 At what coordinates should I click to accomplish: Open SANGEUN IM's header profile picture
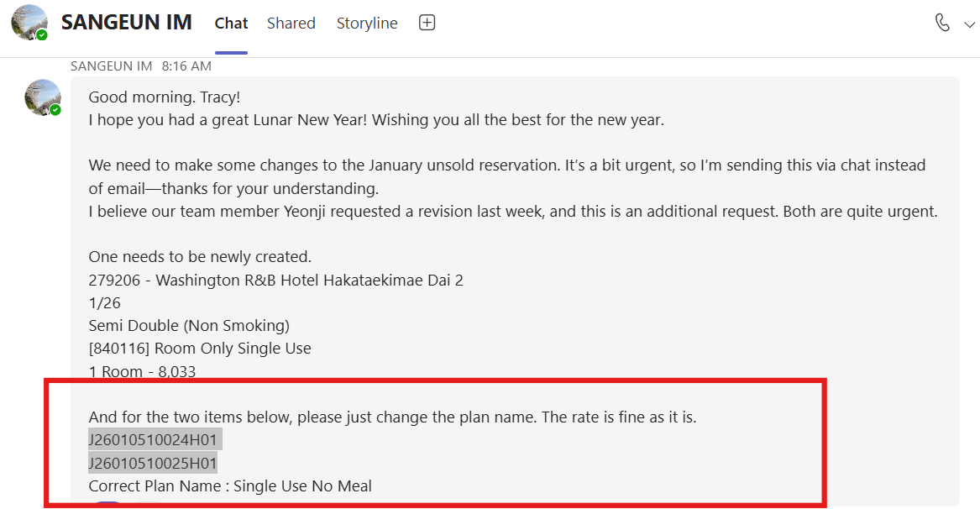(x=29, y=22)
